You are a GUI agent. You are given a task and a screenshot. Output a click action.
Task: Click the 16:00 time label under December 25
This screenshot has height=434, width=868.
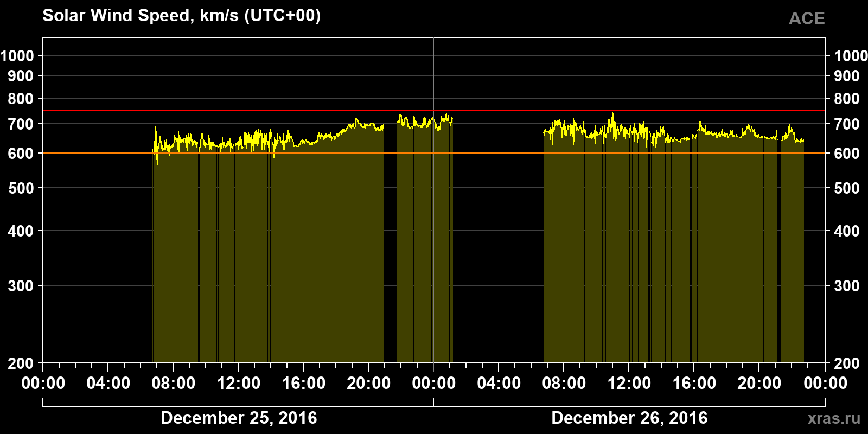(x=304, y=384)
